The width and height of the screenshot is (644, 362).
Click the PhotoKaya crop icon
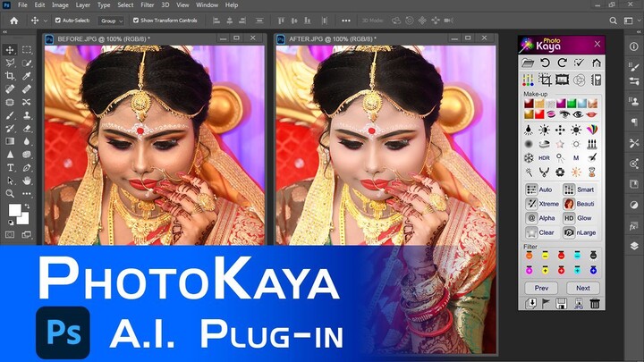click(x=545, y=80)
